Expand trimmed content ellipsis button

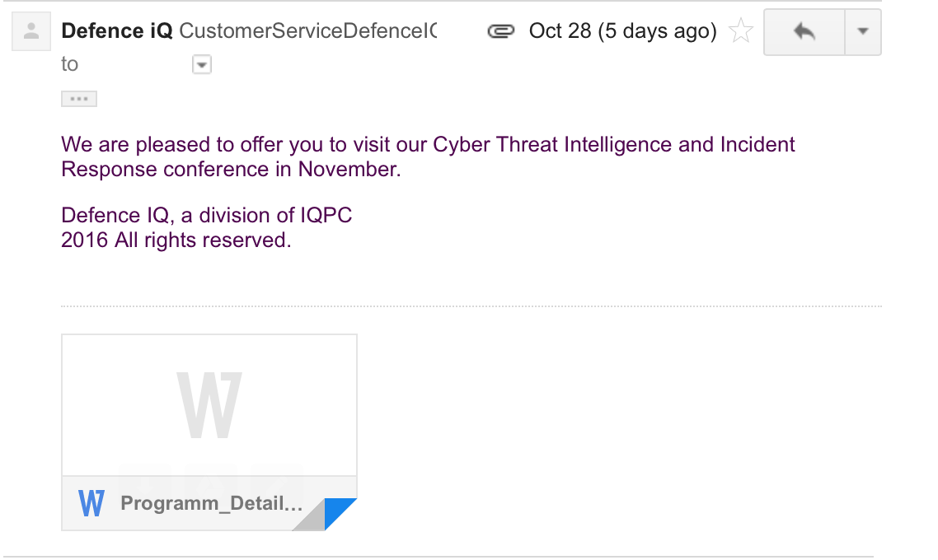tap(79, 100)
